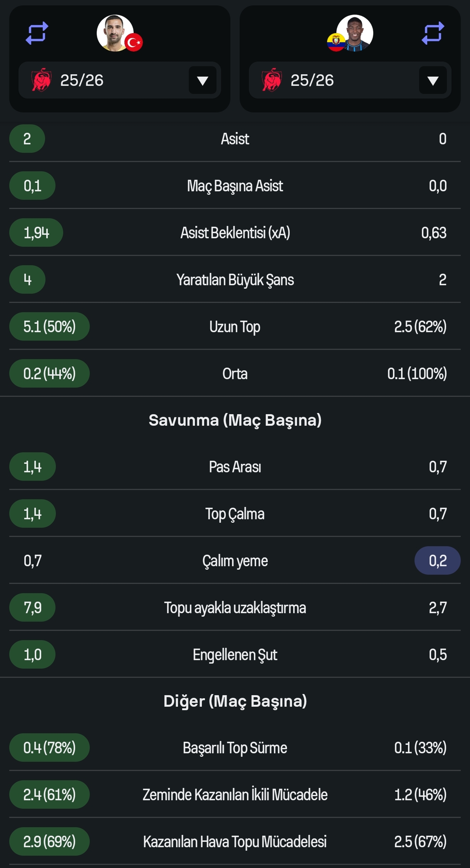Select the Diğer (Maç Başına) section header
Image resolution: width=470 pixels, height=868 pixels.
235,701
